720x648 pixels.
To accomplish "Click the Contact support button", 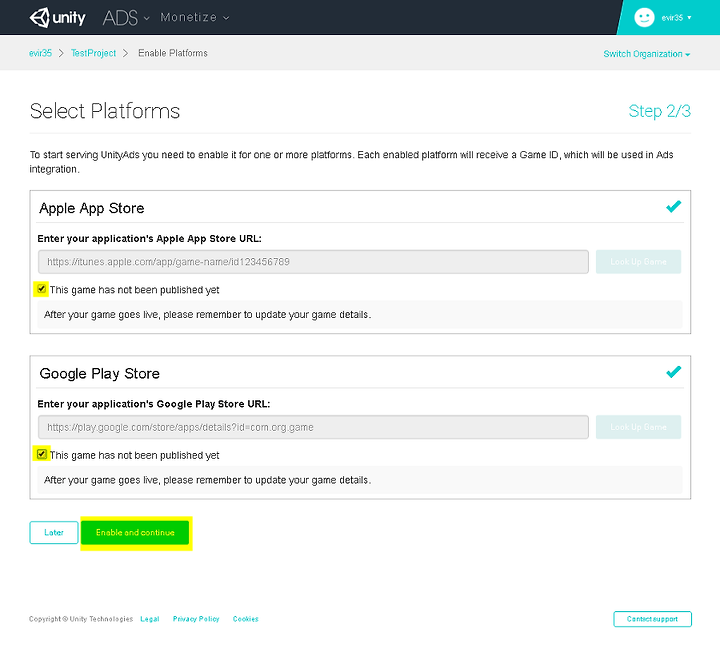I will 652,619.
